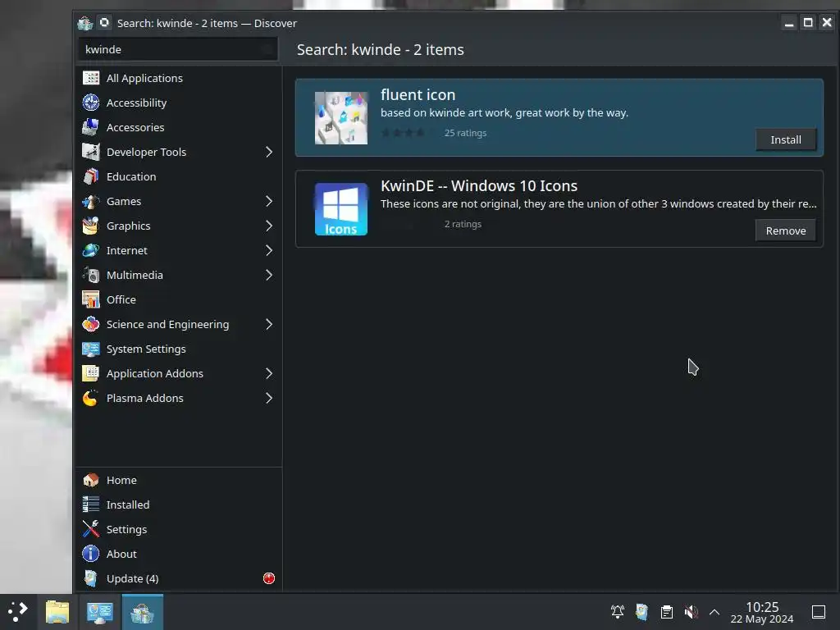Click the muted volume tray icon
The width and height of the screenshot is (840, 630).
[691, 612]
